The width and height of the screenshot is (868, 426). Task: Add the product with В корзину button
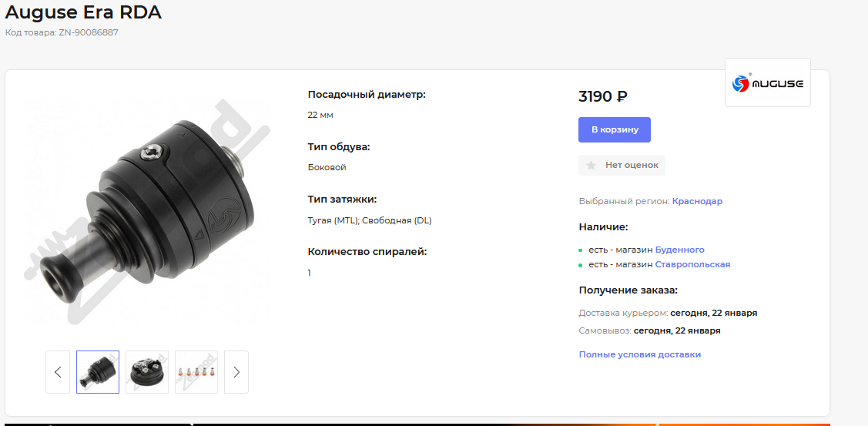click(x=615, y=129)
